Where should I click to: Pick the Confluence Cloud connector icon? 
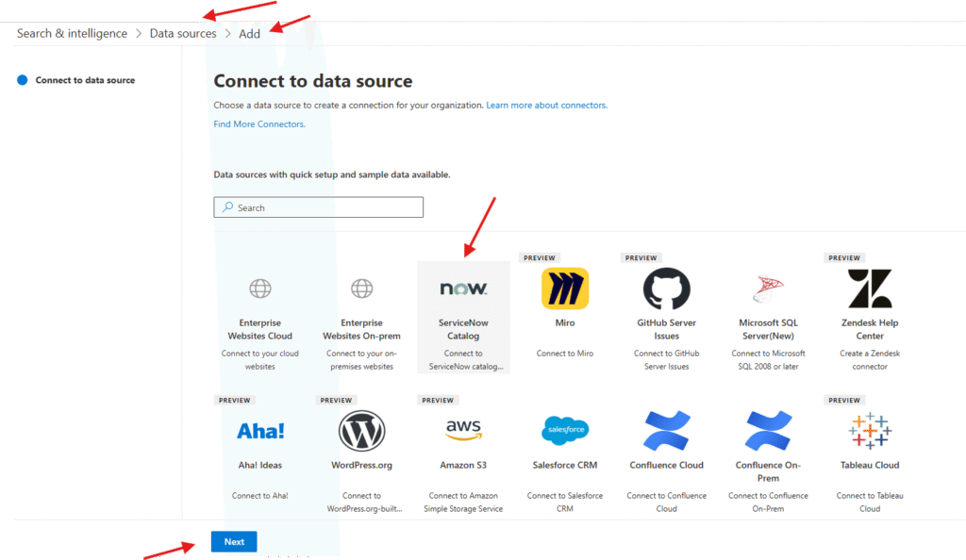tap(666, 431)
